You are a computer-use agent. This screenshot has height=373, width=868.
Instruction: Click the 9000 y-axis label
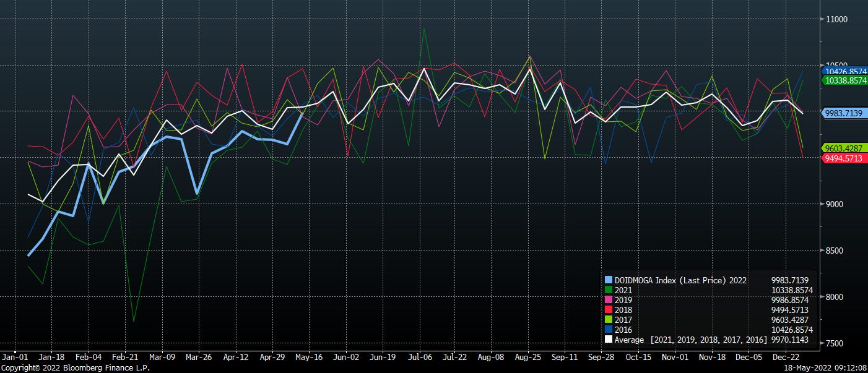(834, 204)
